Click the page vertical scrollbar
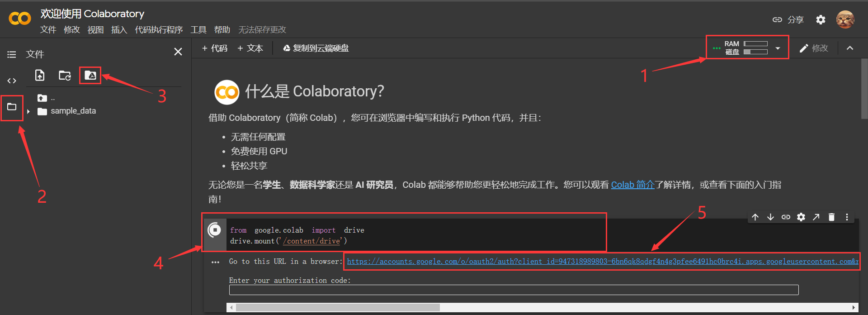 click(864, 88)
